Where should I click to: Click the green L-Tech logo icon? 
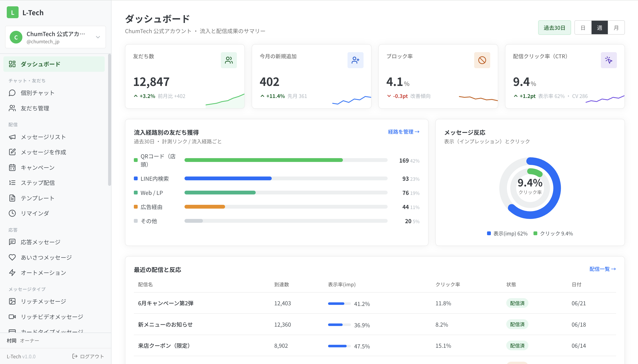[x=12, y=12]
